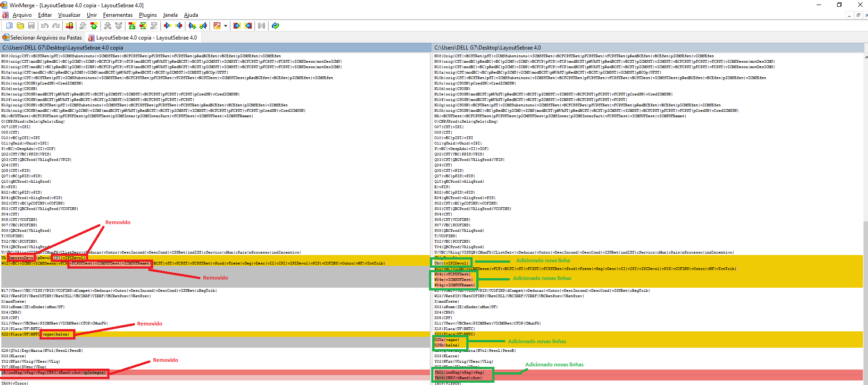The width and height of the screenshot is (868, 385).
Task: Click the Save floppy disk icon
Action: click(31, 26)
